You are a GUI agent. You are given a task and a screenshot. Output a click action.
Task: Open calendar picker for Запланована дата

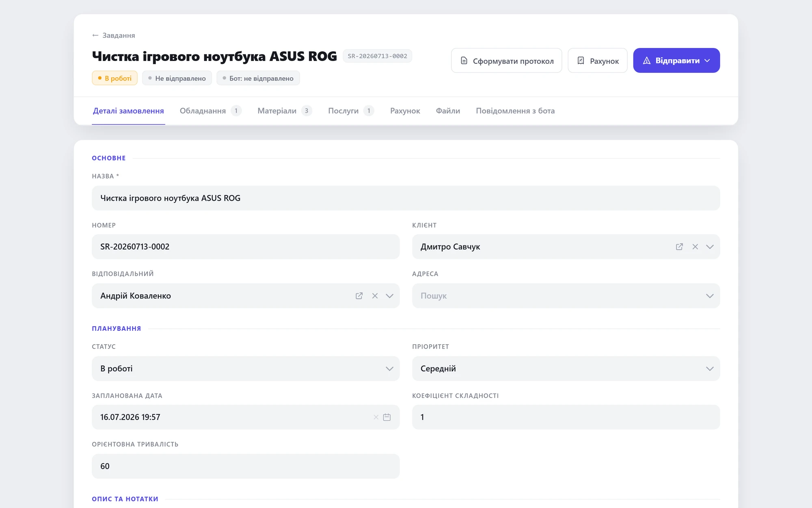(x=387, y=417)
